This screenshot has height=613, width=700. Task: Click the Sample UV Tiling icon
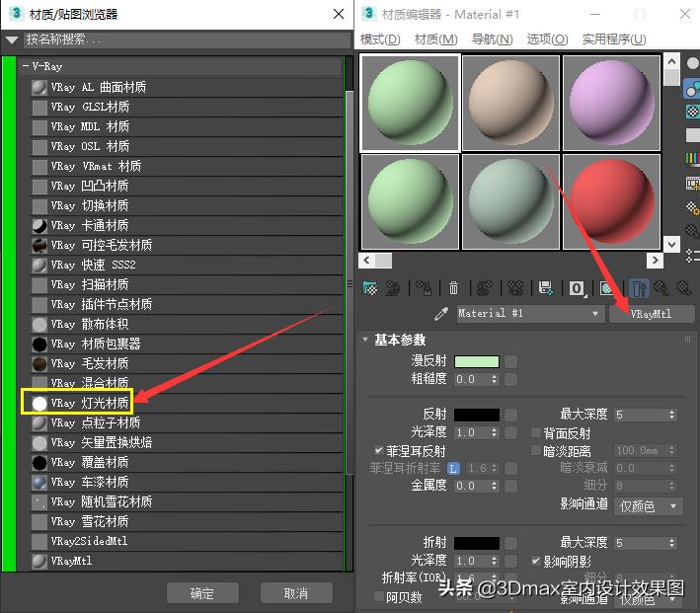click(x=692, y=135)
